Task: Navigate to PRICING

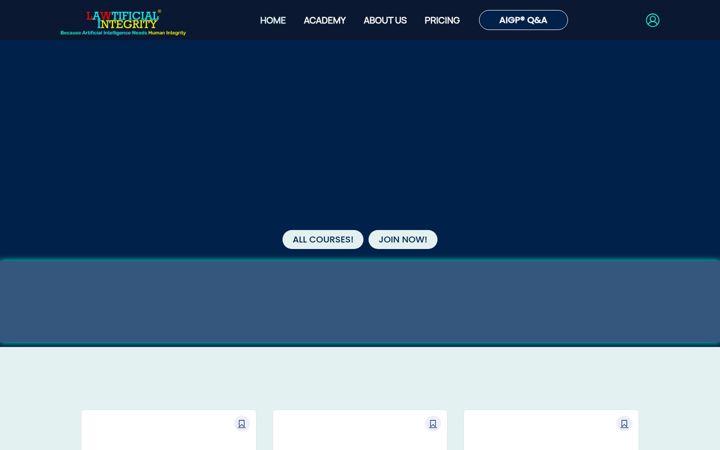Action: 442,21
